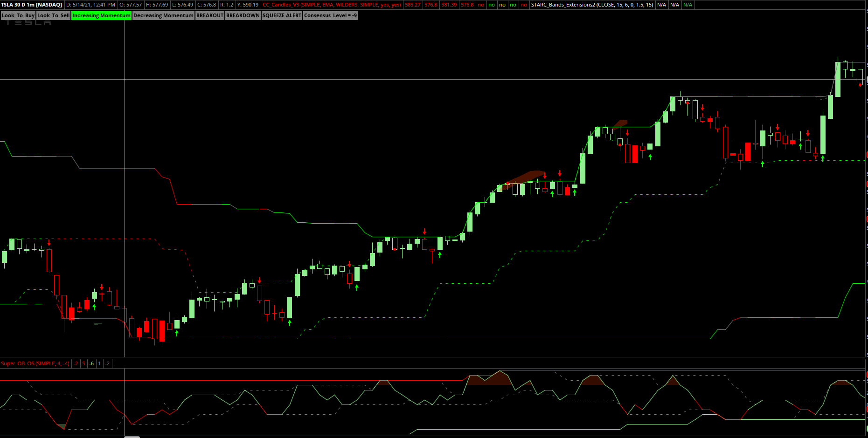Click the close price C: 576.8
Screen dimensions: 868x438
click(x=207, y=5)
